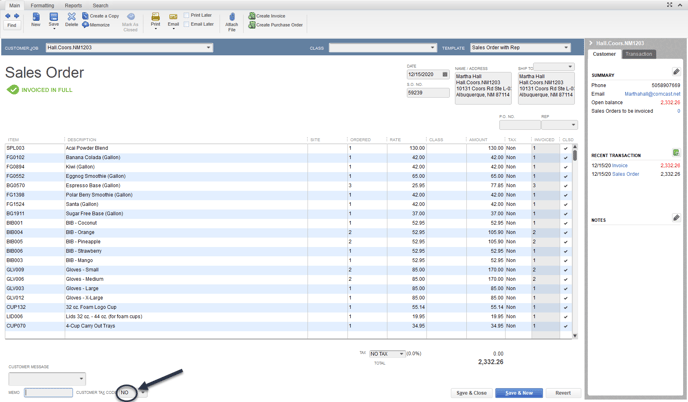Click the S.O. No. field
This screenshot has height=402, width=688.
point(428,93)
